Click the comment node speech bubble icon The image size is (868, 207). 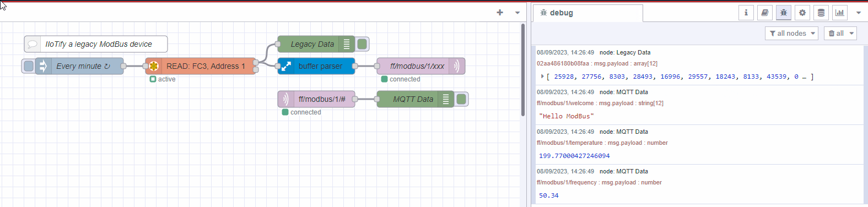[33, 44]
